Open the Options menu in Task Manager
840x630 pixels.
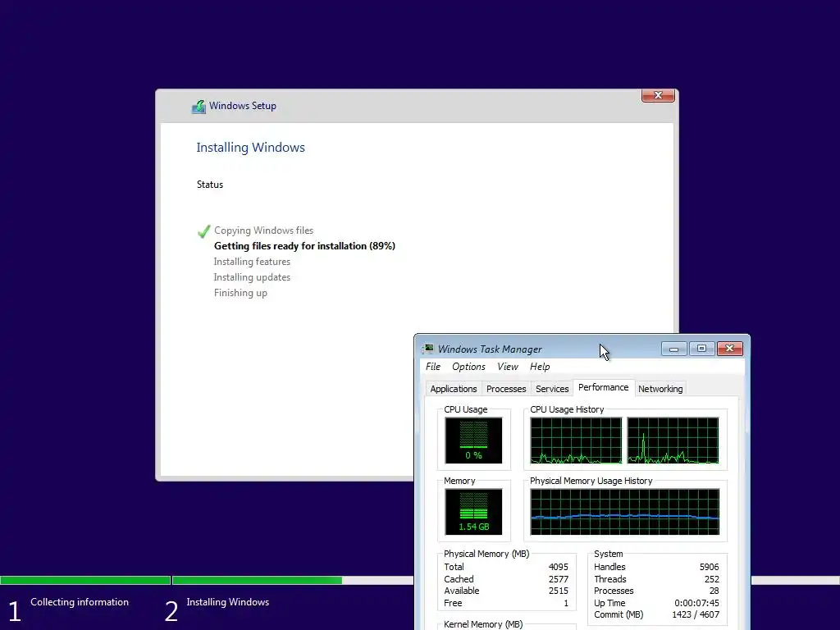[468, 367]
